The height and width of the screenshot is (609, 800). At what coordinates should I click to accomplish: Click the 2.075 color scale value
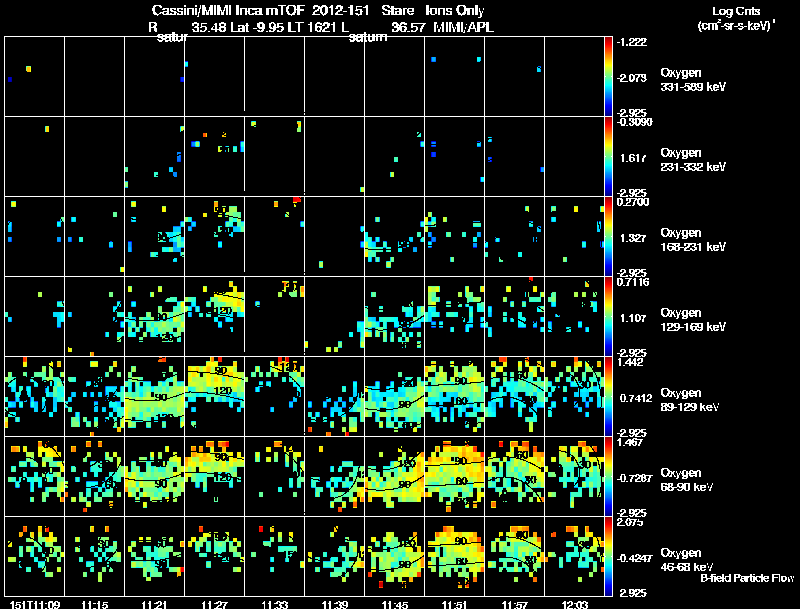pos(631,522)
